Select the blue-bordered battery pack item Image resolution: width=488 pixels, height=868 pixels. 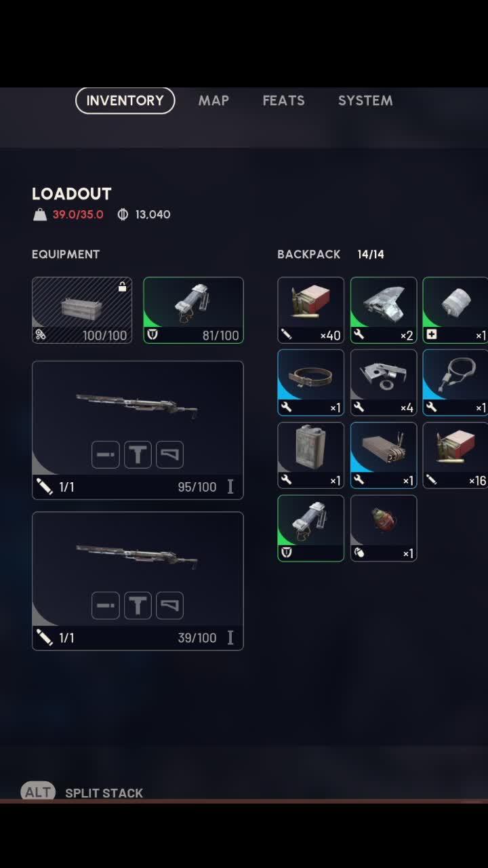click(384, 455)
